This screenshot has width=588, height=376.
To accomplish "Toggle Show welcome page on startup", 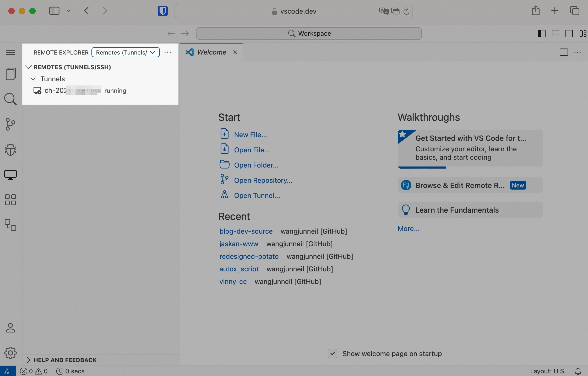I will click(333, 353).
